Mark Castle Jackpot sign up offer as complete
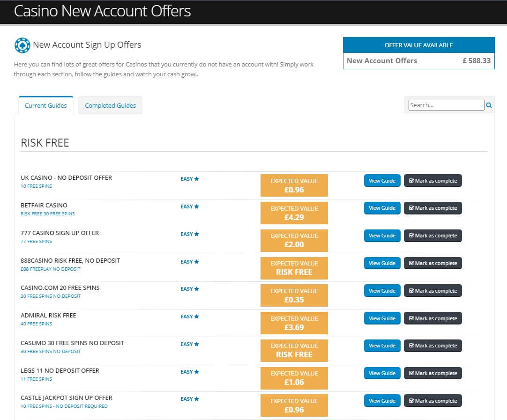Image resolution: width=507 pixels, height=420 pixels. point(432,401)
